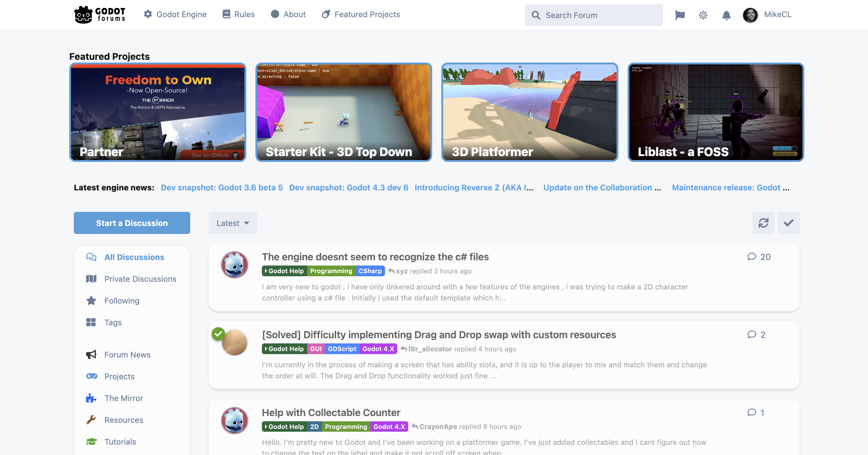Open Starter Kit - 3D Top Down thumbnail
Screen dimensions: 868x455
point(344,112)
